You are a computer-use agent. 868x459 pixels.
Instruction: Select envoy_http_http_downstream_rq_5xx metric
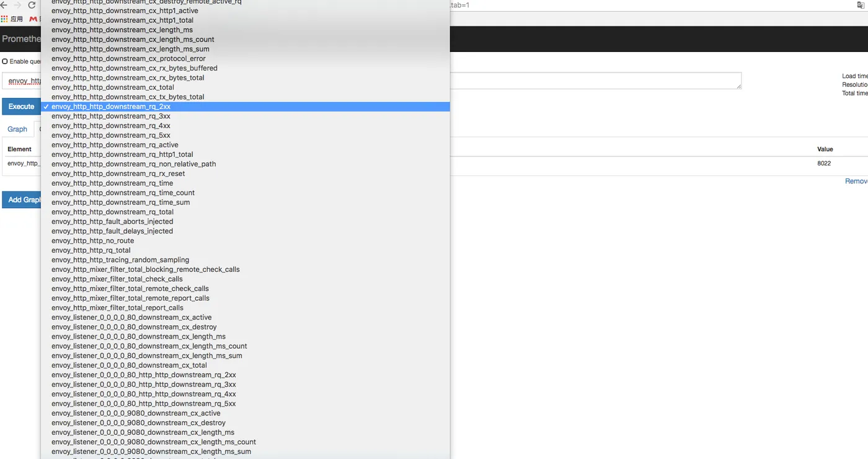point(246,135)
